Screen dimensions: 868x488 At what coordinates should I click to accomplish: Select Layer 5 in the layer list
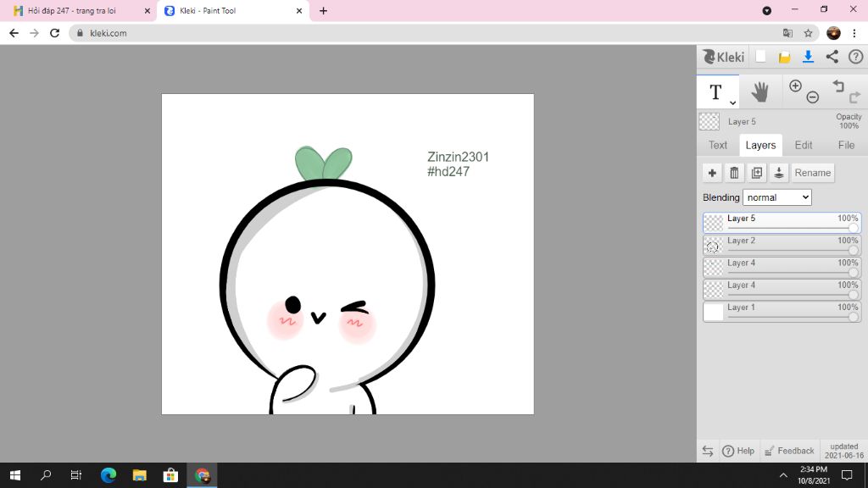pyautogui.click(x=782, y=223)
